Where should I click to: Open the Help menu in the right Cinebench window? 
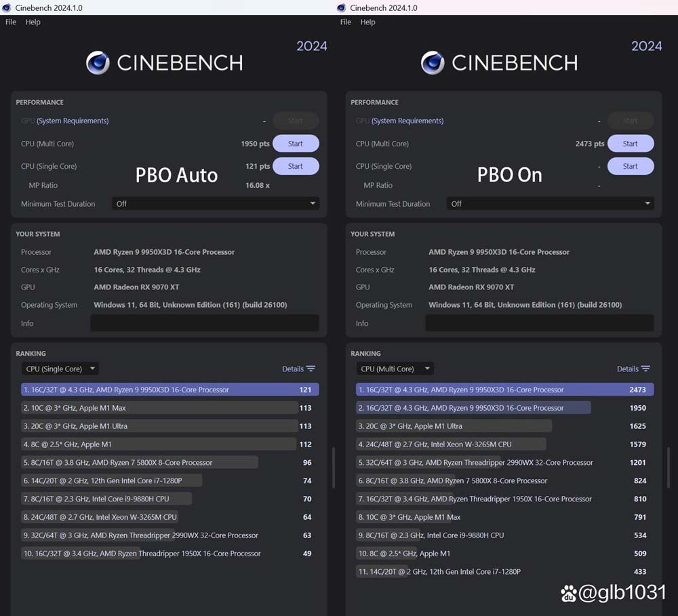click(367, 22)
